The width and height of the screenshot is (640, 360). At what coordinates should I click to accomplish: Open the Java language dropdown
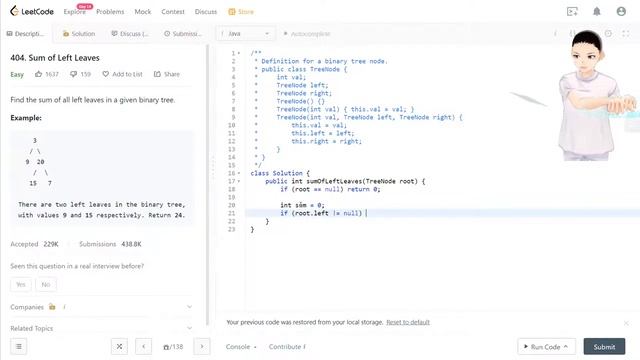coord(245,33)
